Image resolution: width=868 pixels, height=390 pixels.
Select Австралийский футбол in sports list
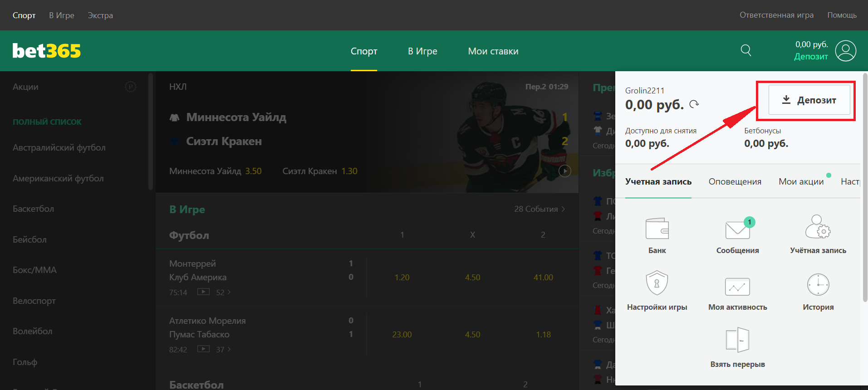[59, 147]
